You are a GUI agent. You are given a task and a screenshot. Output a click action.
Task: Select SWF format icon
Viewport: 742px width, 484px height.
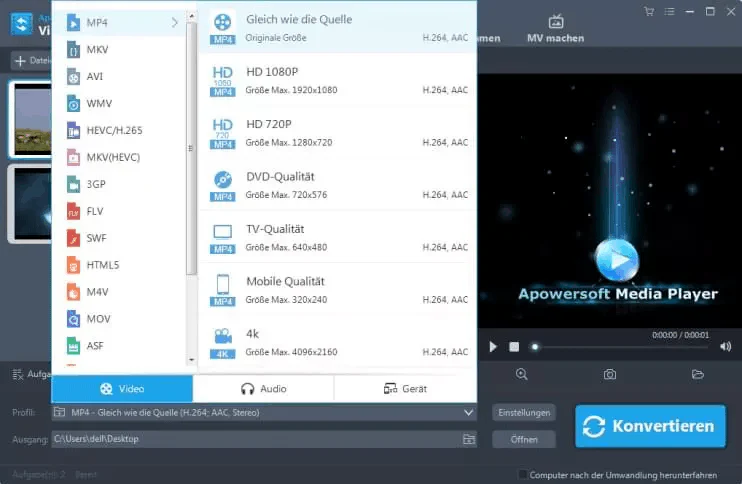tap(73, 238)
